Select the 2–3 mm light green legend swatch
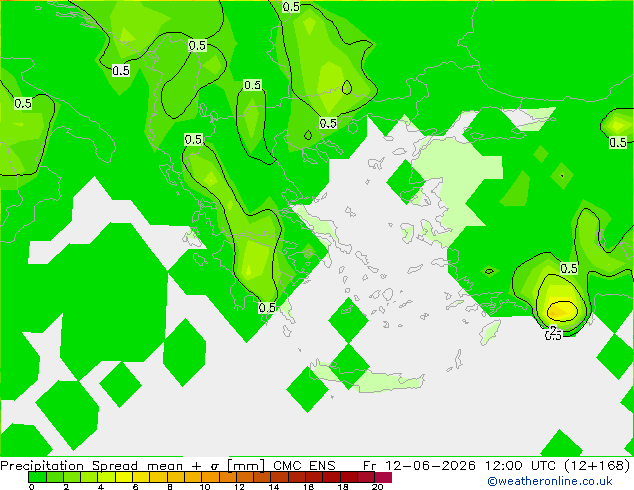Viewport: 634px width, 490px height. point(72,477)
